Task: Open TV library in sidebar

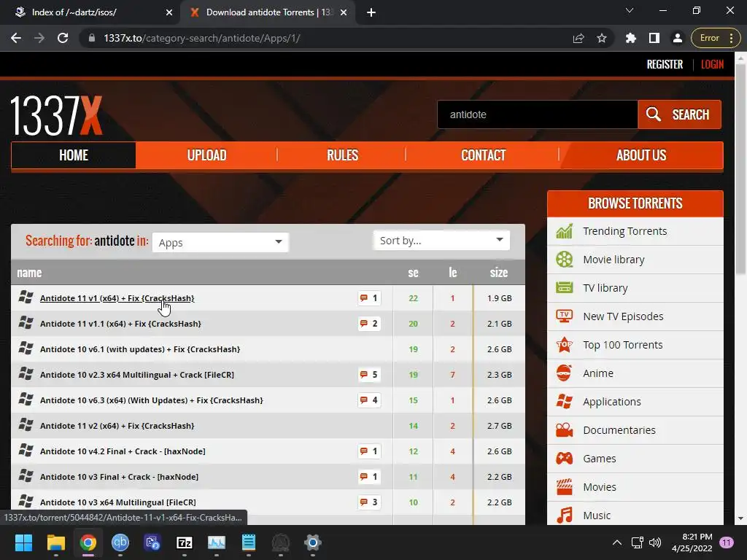Action: pos(635,288)
